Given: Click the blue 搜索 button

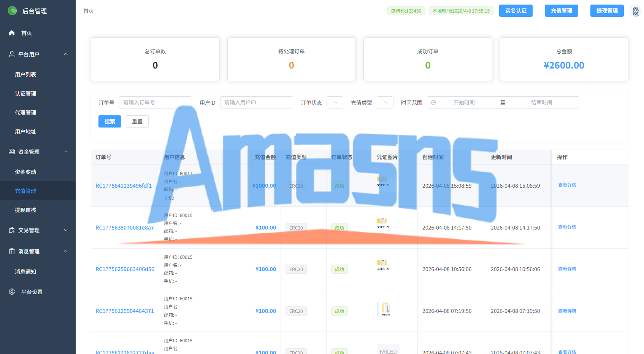Looking at the screenshot, I should click(110, 121).
